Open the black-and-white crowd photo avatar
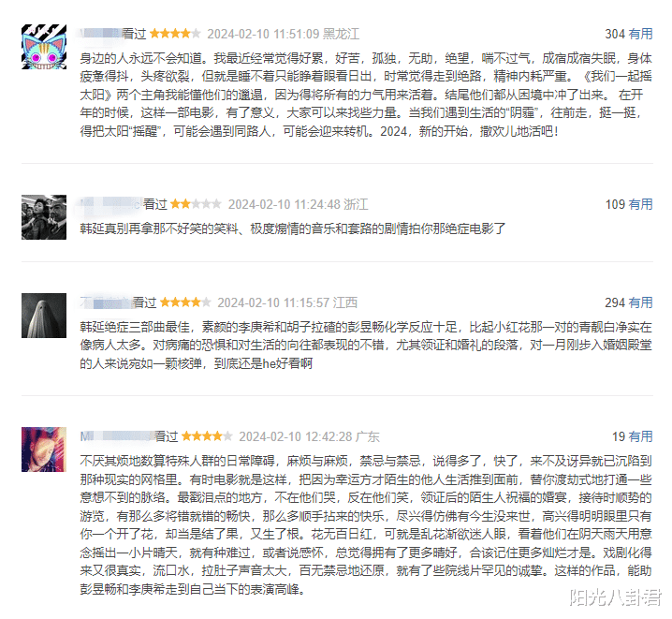The width and height of the screenshot is (672, 619). click(44, 217)
